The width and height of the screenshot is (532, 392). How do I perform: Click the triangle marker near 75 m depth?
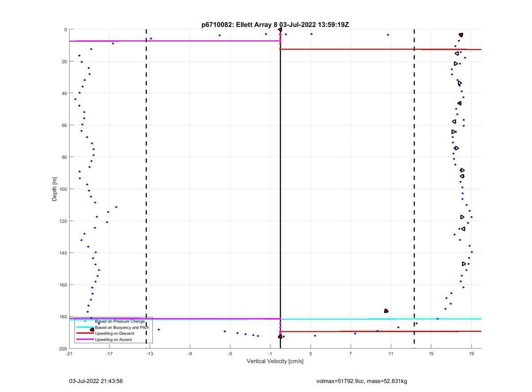457,148
